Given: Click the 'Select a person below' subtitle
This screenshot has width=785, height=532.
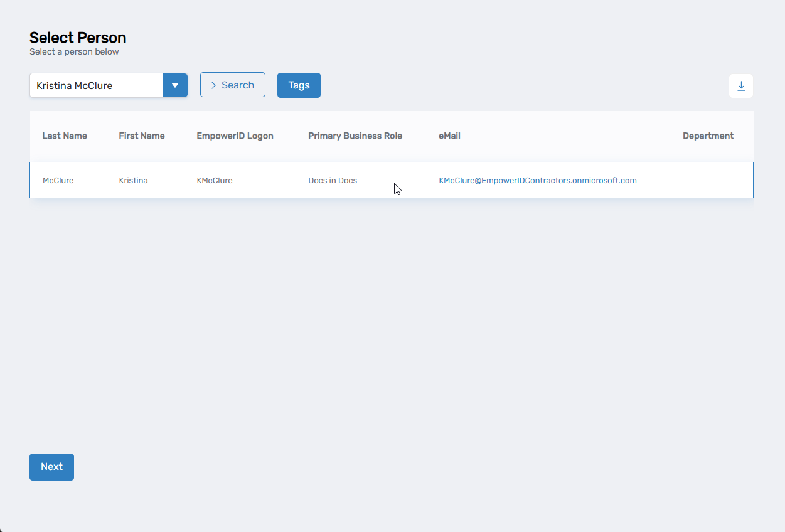Looking at the screenshot, I should point(74,52).
